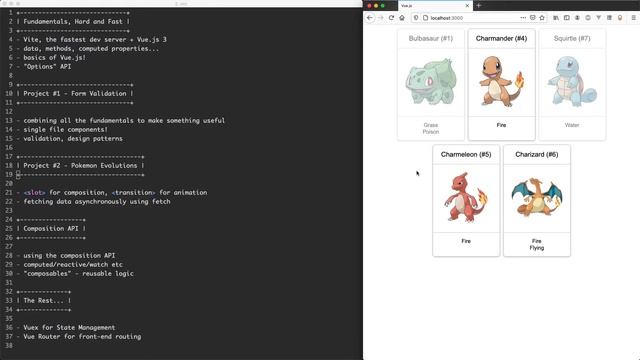Screen dimensions: 640x360
Task: Click 'Fire' type under Charmeleon
Action: click(x=466, y=241)
